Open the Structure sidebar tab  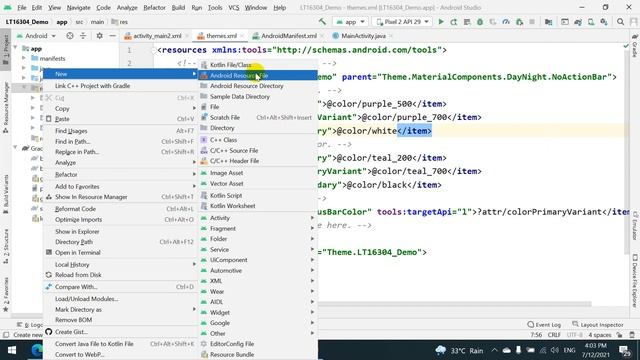pyautogui.click(x=6, y=246)
